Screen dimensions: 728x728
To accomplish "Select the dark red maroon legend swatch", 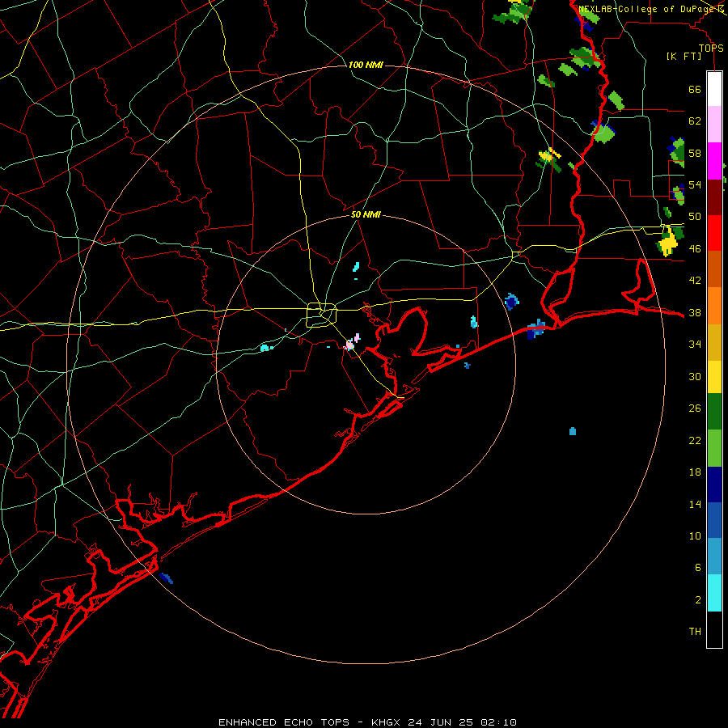I will (714, 197).
